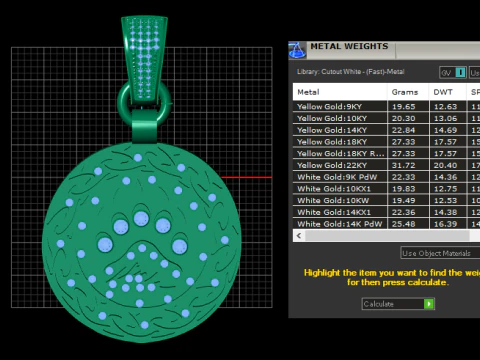Screen dimensions: 480x360
Task: Select the Yellow Gold:18KY R... row
Action: click(x=386, y=153)
